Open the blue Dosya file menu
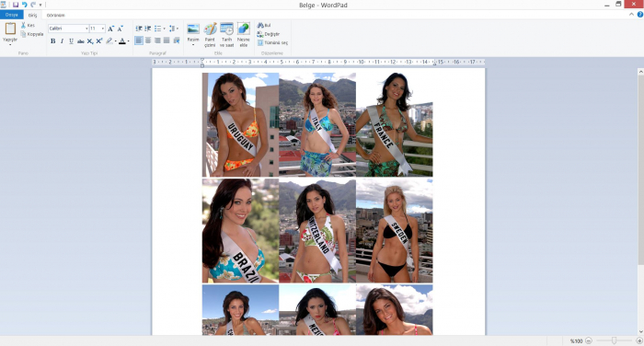Viewport: 644px width, 346px height. (x=11, y=16)
